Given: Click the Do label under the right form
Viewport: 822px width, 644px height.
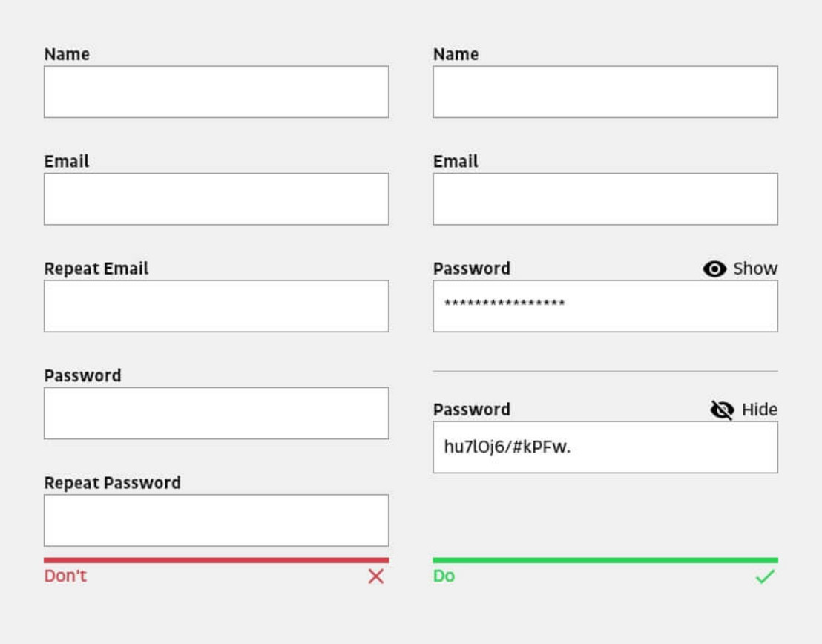Looking at the screenshot, I should tap(444, 576).
